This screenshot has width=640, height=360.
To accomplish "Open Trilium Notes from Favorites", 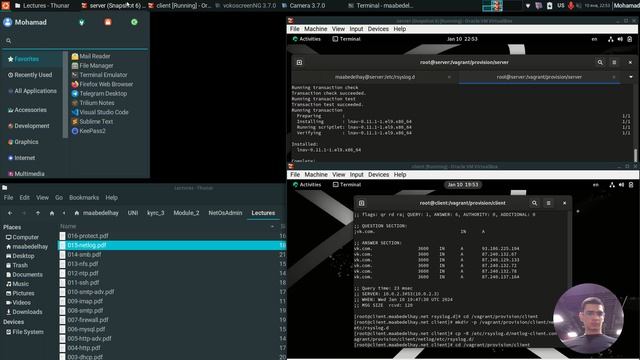I will [93, 103].
